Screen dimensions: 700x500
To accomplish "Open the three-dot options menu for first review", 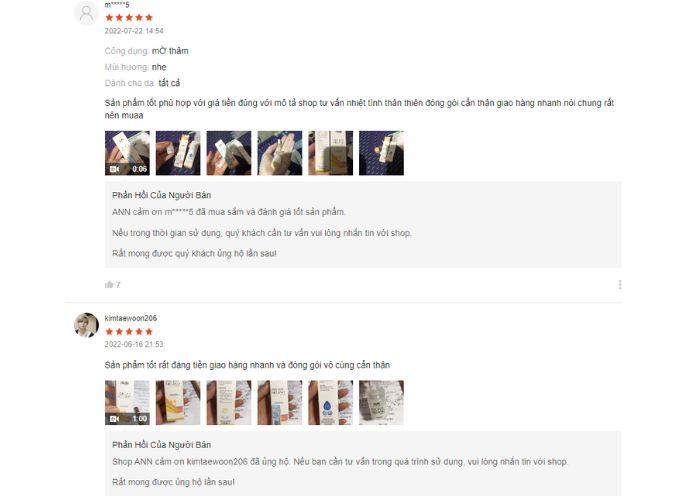I will coord(620,284).
